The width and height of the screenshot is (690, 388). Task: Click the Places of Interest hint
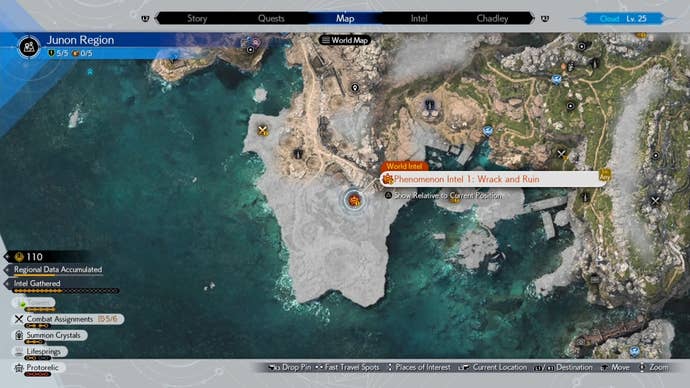[x=419, y=367]
